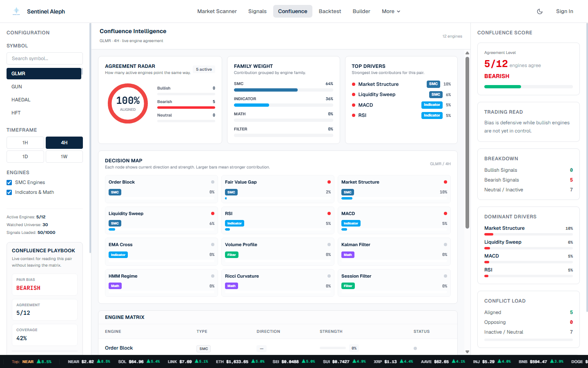This screenshot has width=588, height=368.
Task: Click the SOL price in the ticker
Action: pos(136,361)
